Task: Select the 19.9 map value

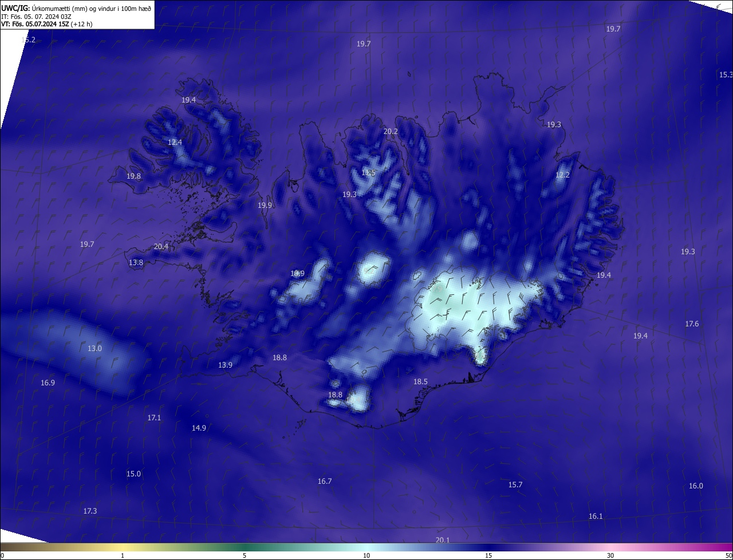Action: point(265,206)
